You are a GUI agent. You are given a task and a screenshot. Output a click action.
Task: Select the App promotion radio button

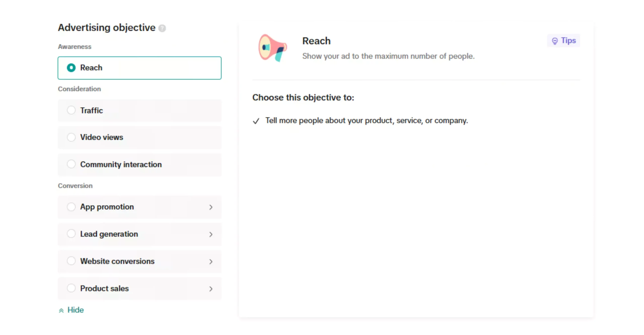pyautogui.click(x=71, y=207)
